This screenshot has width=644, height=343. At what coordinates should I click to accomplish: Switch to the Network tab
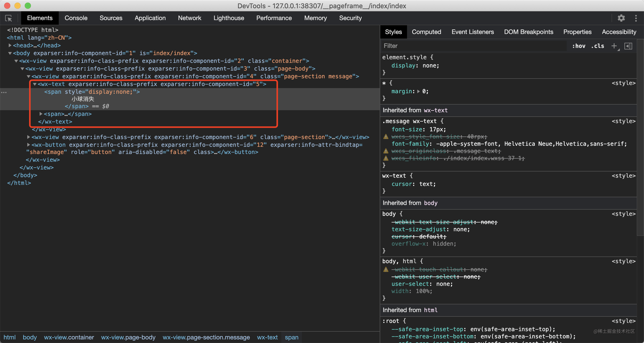point(190,18)
